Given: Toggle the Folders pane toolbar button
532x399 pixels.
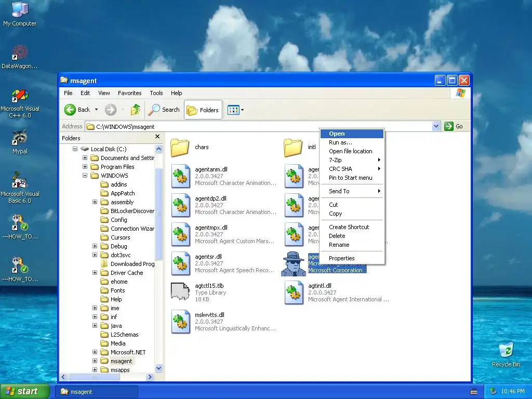Looking at the screenshot, I should point(203,110).
